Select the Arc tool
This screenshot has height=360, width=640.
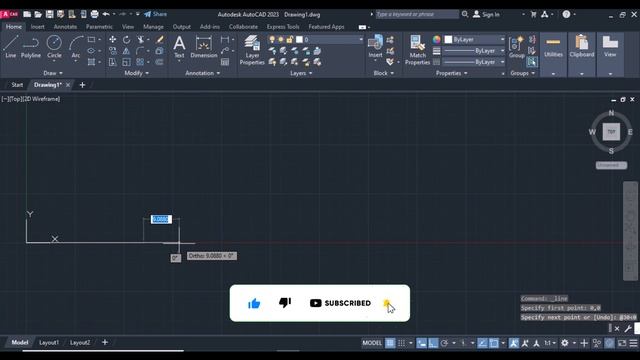point(76,47)
